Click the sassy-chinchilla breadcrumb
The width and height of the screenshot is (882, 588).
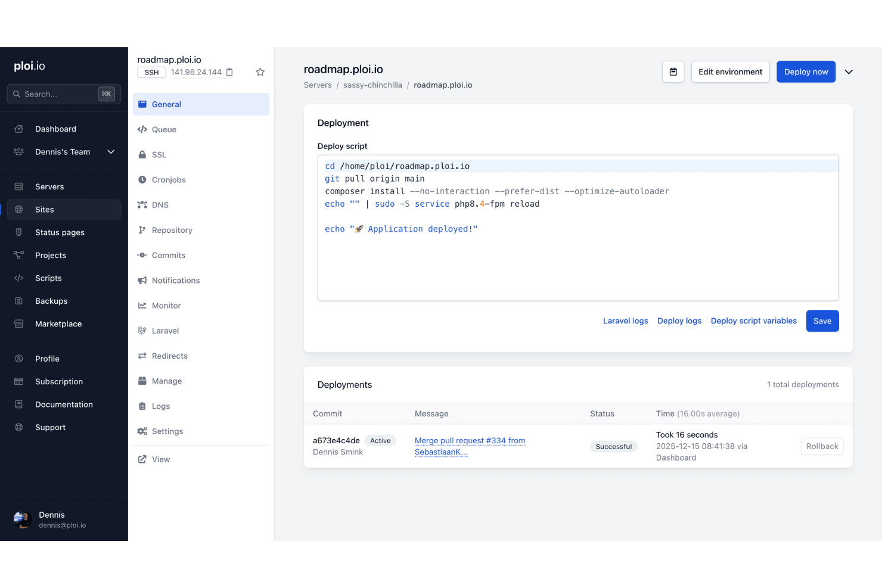click(x=372, y=85)
